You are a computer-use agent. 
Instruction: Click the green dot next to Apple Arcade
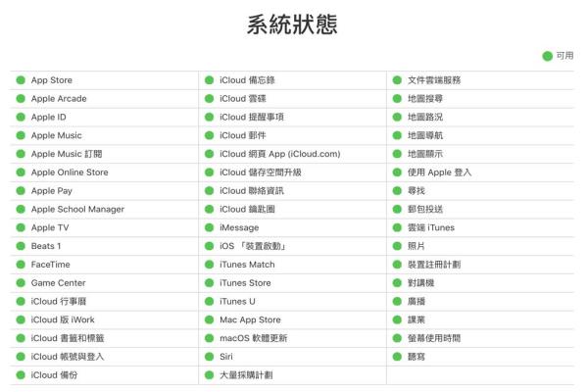(x=21, y=98)
